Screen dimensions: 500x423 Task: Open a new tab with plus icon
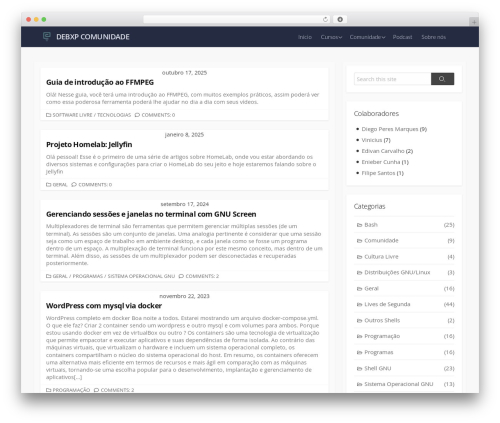coord(474,22)
